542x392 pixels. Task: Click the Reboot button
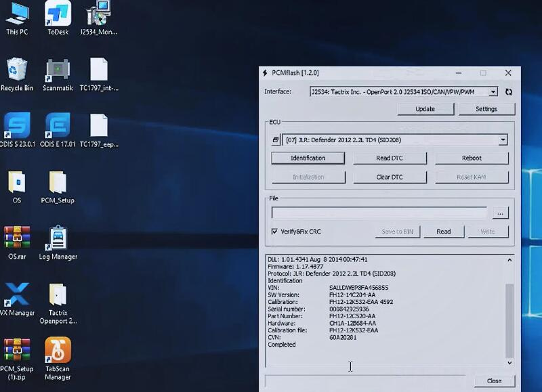(x=472, y=158)
